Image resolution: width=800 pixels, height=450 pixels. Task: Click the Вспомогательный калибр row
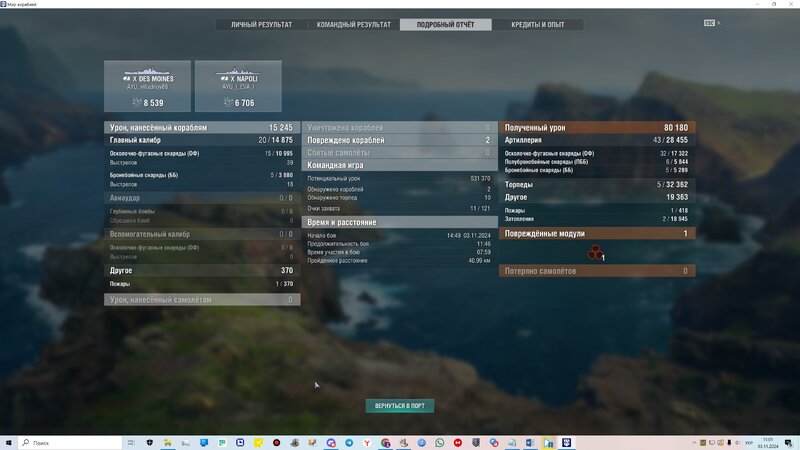tap(202, 234)
